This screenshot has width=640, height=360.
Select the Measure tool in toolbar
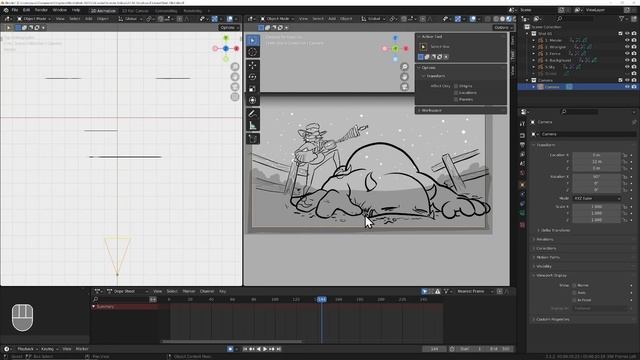click(x=253, y=126)
